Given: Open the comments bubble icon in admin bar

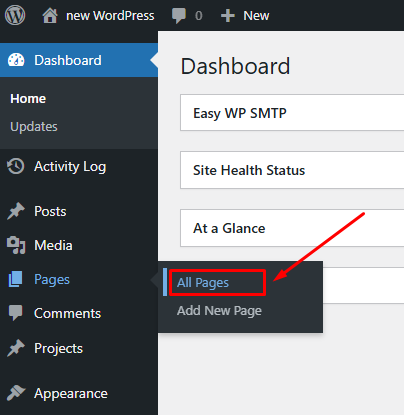Looking at the screenshot, I should 179,16.
